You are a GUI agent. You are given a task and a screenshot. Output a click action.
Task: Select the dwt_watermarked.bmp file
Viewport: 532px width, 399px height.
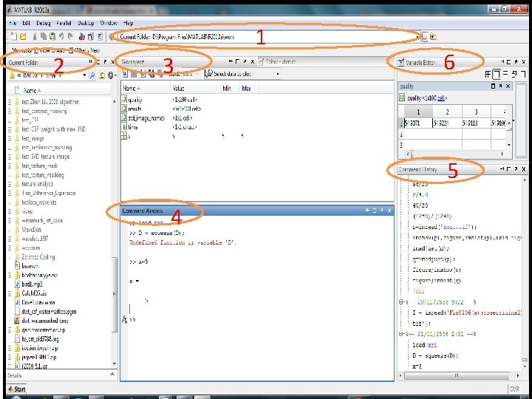45,321
